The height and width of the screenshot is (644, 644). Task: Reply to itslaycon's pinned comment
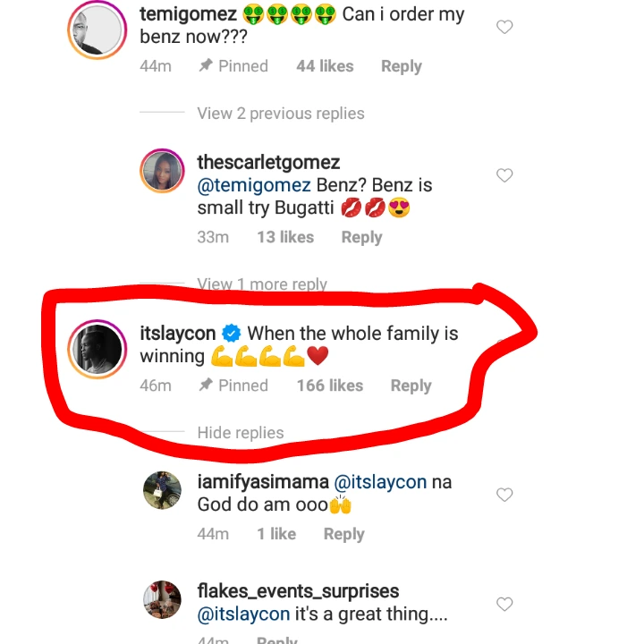point(411,386)
